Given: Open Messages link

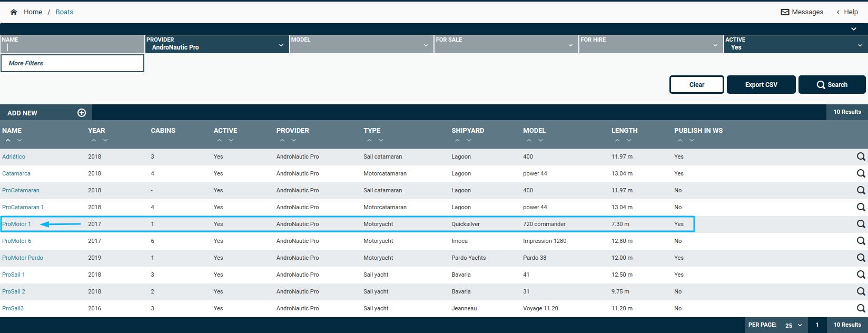Looking at the screenshot, I should click(x=807, y=12).
